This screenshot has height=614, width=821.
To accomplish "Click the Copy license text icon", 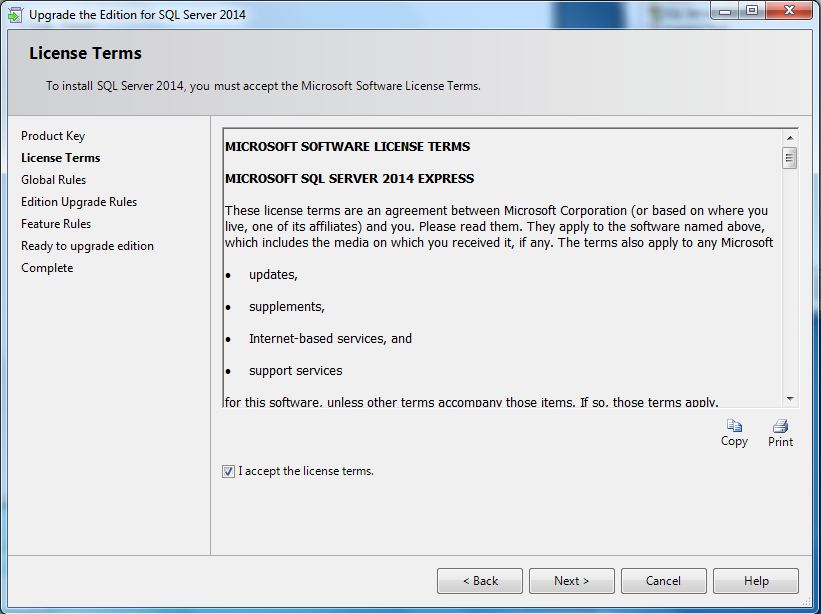I will [x=734, y=426].
